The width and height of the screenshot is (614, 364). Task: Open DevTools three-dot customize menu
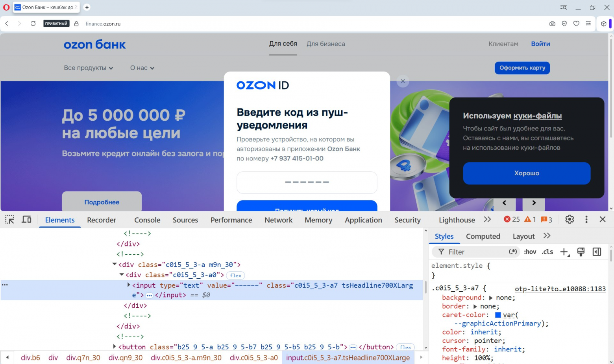(586, 219)
